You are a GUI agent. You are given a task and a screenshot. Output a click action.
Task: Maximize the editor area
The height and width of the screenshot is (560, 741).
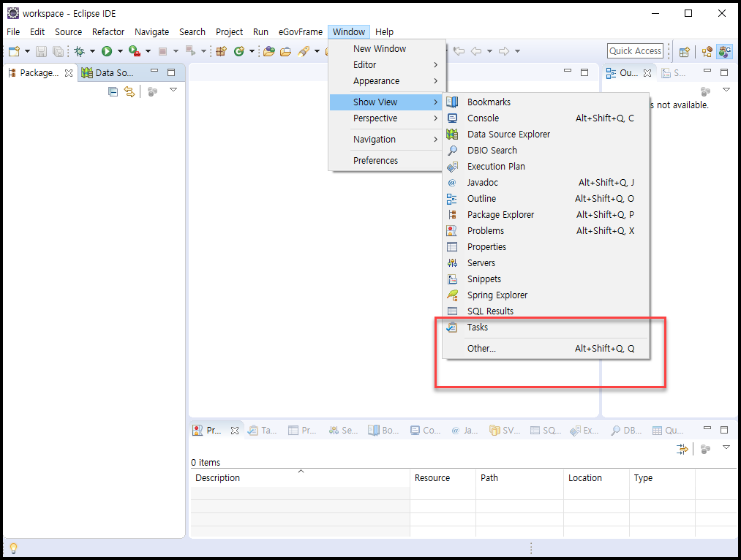[584, 72]
